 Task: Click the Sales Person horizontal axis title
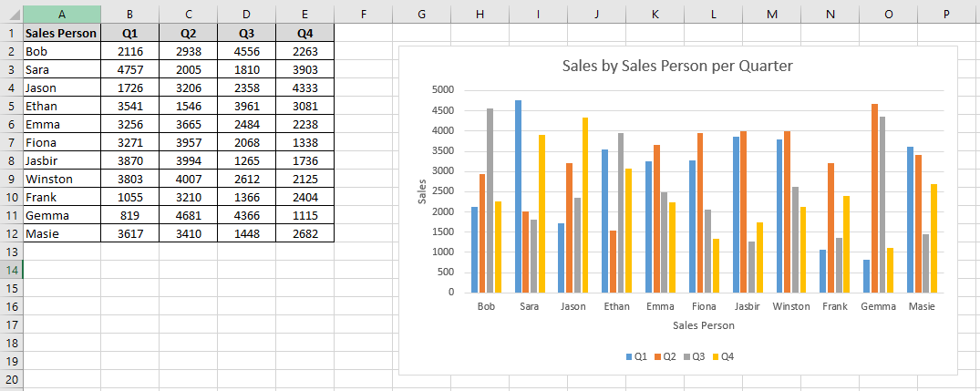pos(703,325)
